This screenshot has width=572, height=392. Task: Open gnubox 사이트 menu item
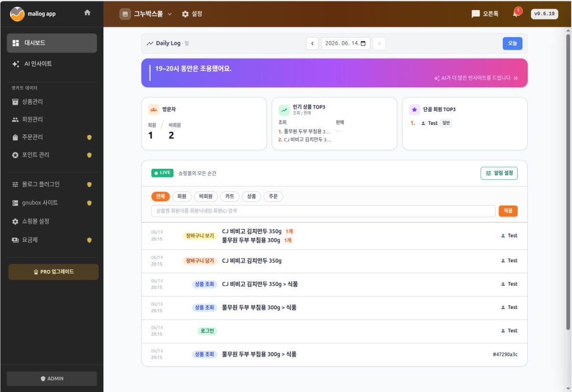(x=52, y=203)
